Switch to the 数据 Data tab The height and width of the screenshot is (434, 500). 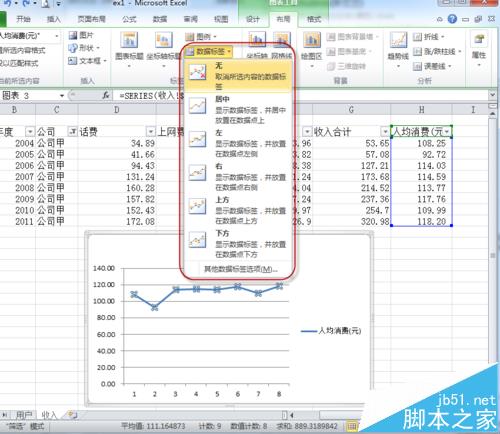pyautogui.click(x=160, y=19)
